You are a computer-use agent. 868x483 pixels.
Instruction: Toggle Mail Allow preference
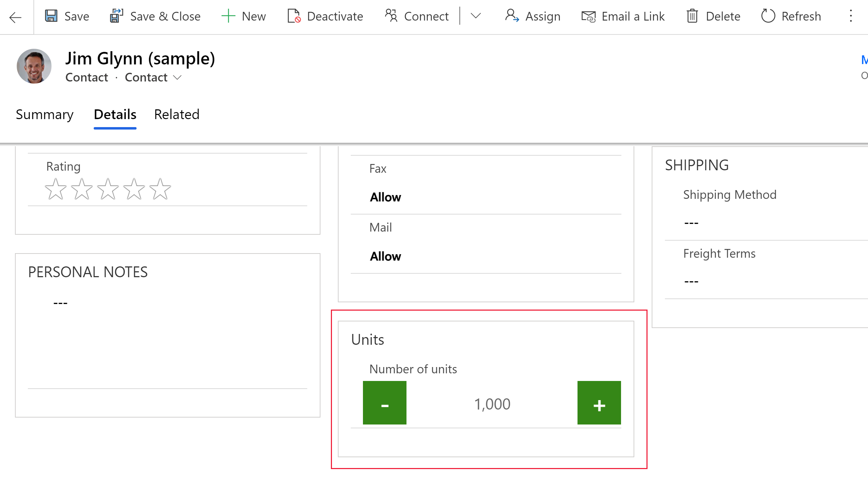pos(385,256)
